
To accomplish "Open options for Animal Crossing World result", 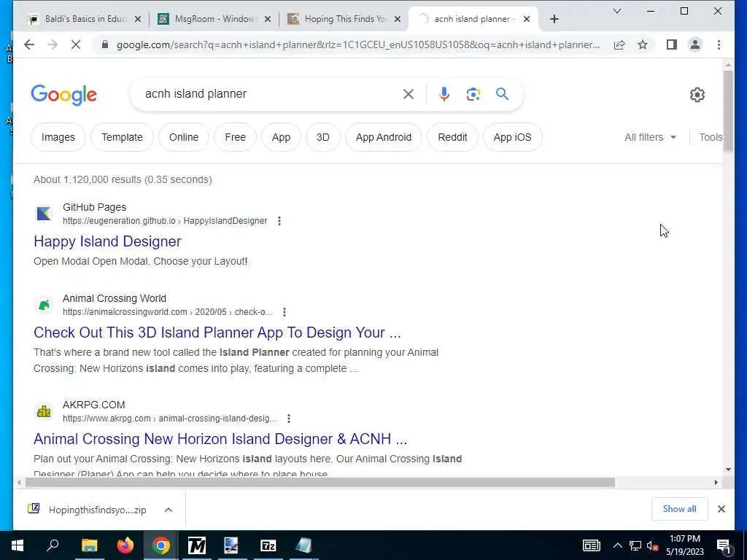I will [x=285, y=312].
